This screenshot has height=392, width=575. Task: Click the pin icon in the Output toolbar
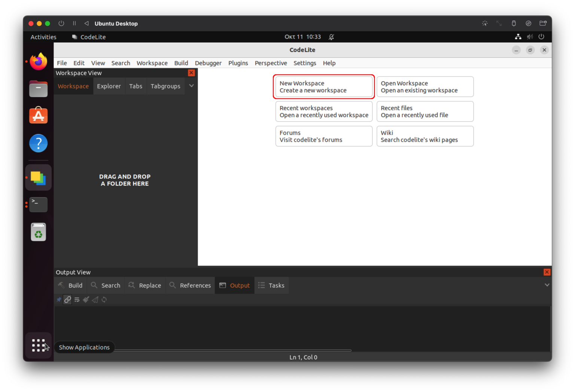[x=59, y=300]
